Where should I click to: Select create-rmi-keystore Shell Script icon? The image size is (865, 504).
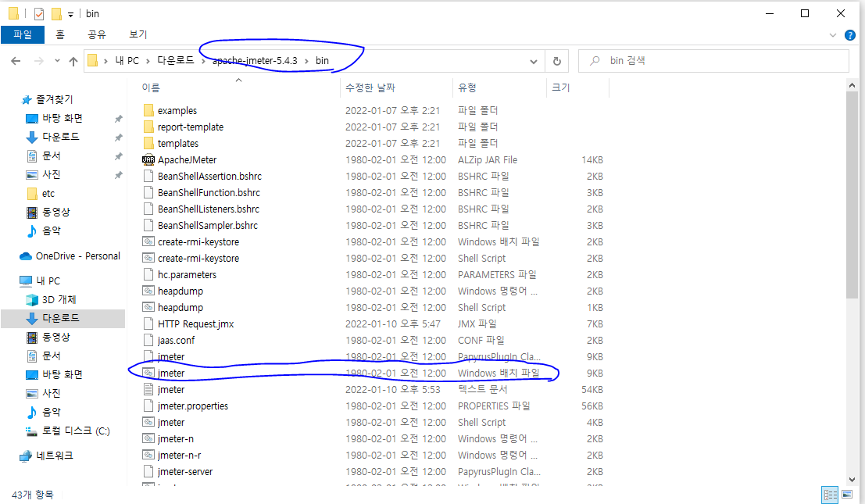[x=148, y=258]
